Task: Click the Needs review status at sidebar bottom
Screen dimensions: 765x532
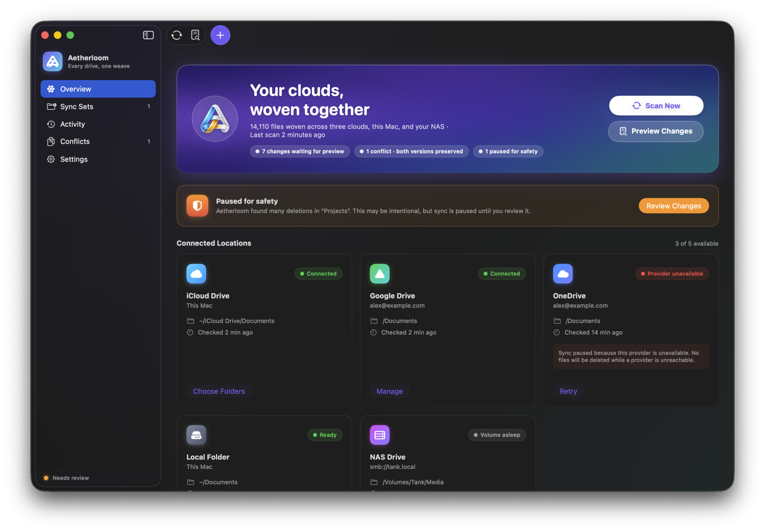Action: tap(66, 478)
